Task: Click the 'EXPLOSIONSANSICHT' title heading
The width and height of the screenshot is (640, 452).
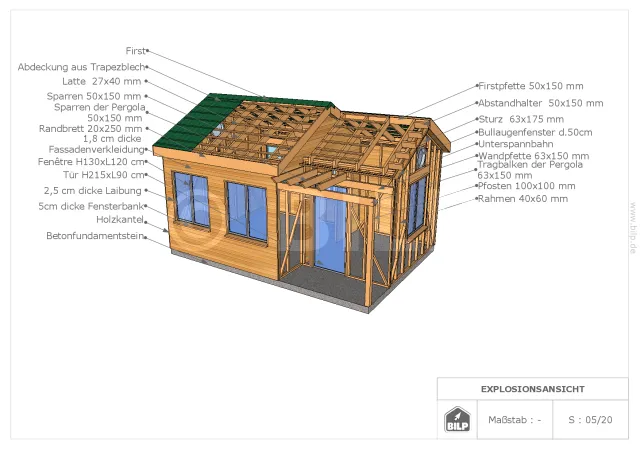Action: tap(532, 388)
